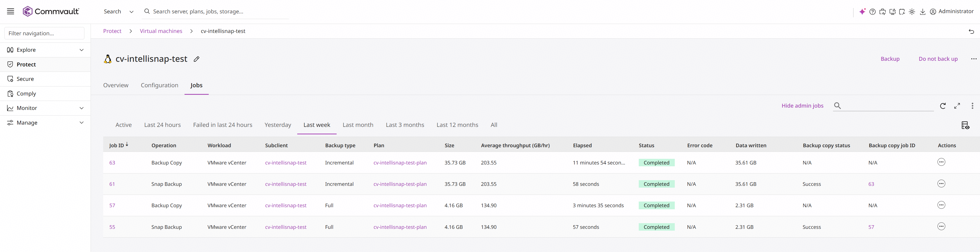Click Completed status for job 61
Image resolution: width=980 pixels, height=252 pixels.
pyautogui.click(x=656, y=184)
